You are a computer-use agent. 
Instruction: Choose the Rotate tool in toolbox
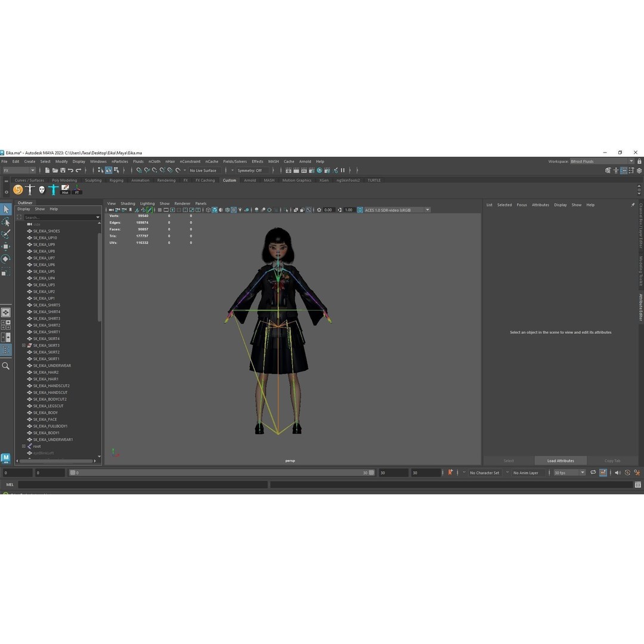pos(6,259)
